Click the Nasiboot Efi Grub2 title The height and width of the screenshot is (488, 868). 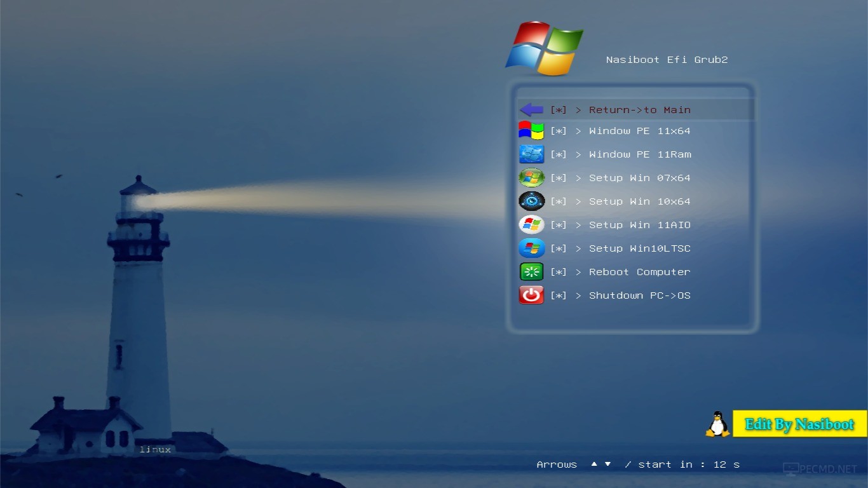pyautogui.click(x=667, y=60)
